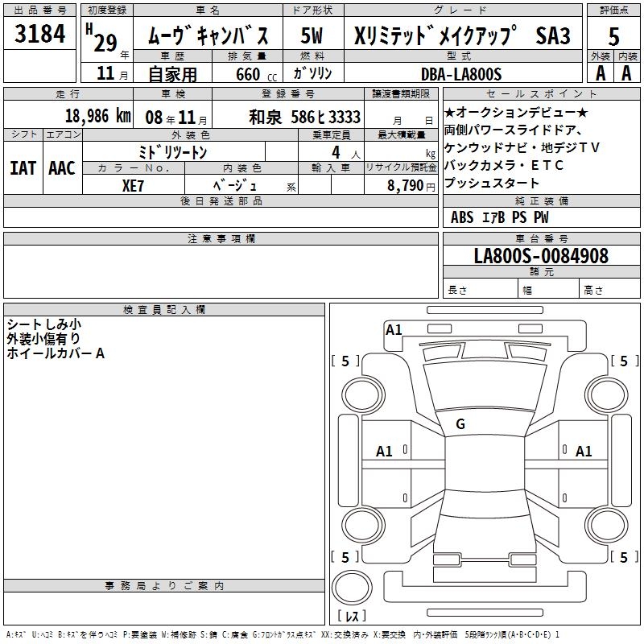
Task: Select registration number 和泉 586ヒ3333
Action: (305, 118)
